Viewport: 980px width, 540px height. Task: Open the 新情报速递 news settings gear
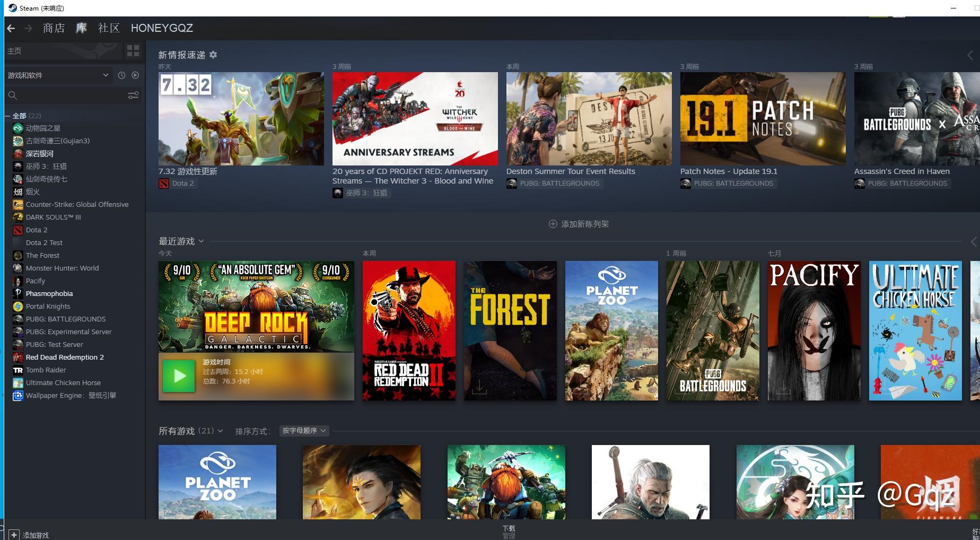tap(213, 55)
